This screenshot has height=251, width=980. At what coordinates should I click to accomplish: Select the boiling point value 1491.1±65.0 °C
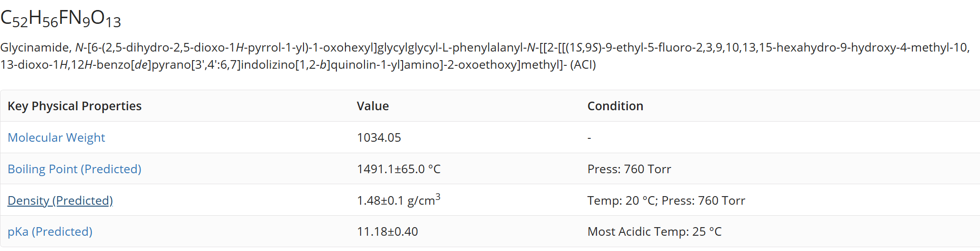click(x=399, y=169)
